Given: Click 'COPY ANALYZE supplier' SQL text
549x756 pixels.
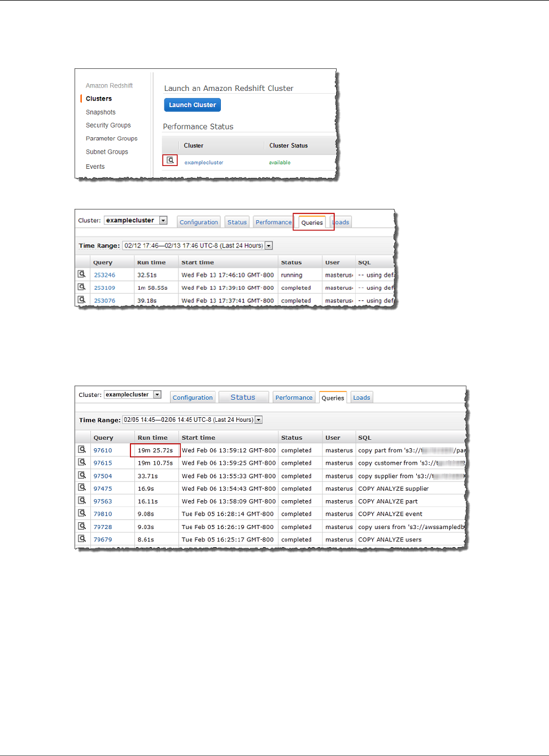Looking at the screenshot, I should 393,489.
